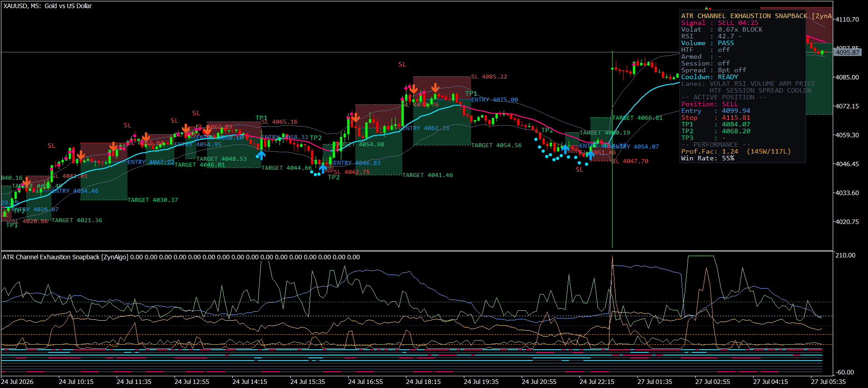The height and width of the screenshot is (388, 868).
Task: Click the "SL 4047.70" chart label
Action: pyautogui.click(x=630, y=161)
